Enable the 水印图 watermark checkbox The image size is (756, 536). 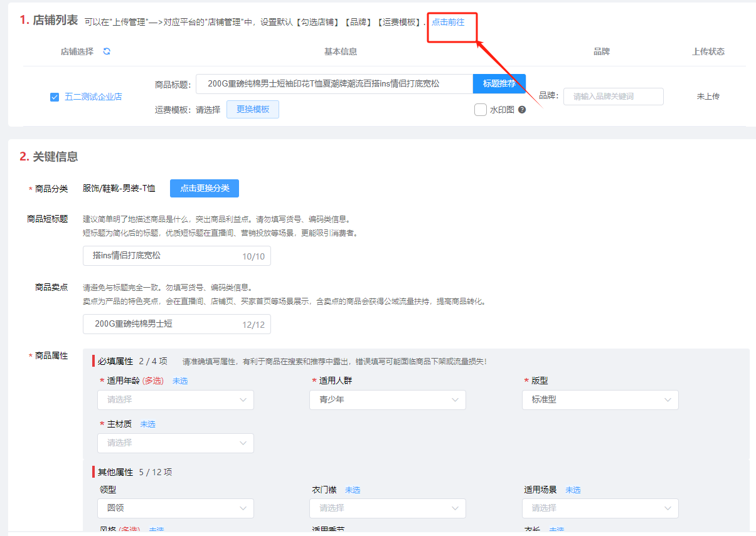point(481,110)
